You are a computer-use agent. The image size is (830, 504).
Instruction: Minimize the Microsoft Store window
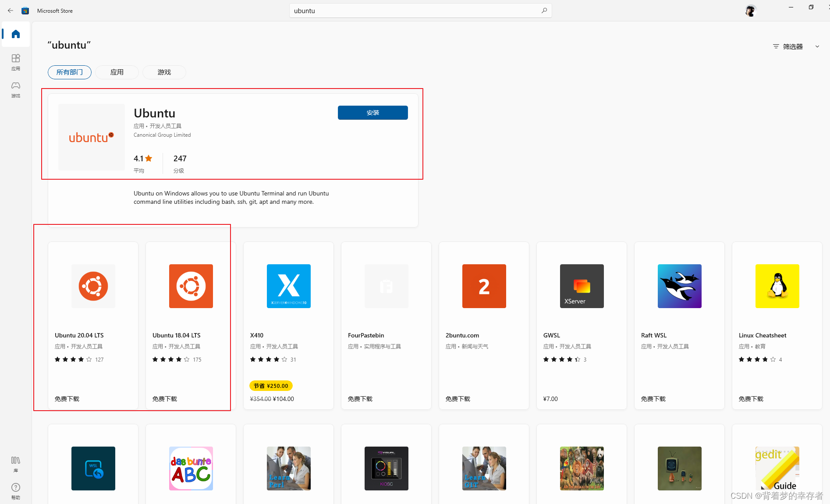click(x=791, y=7)
